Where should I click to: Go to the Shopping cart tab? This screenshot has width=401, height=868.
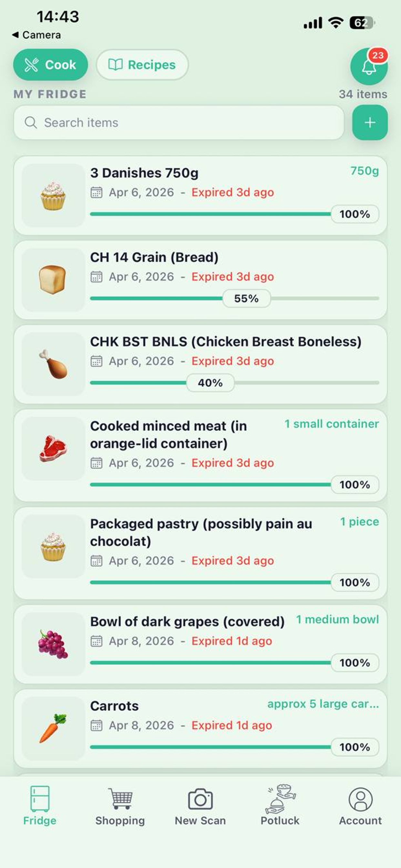pyautogui.click(x=120, y=806)
